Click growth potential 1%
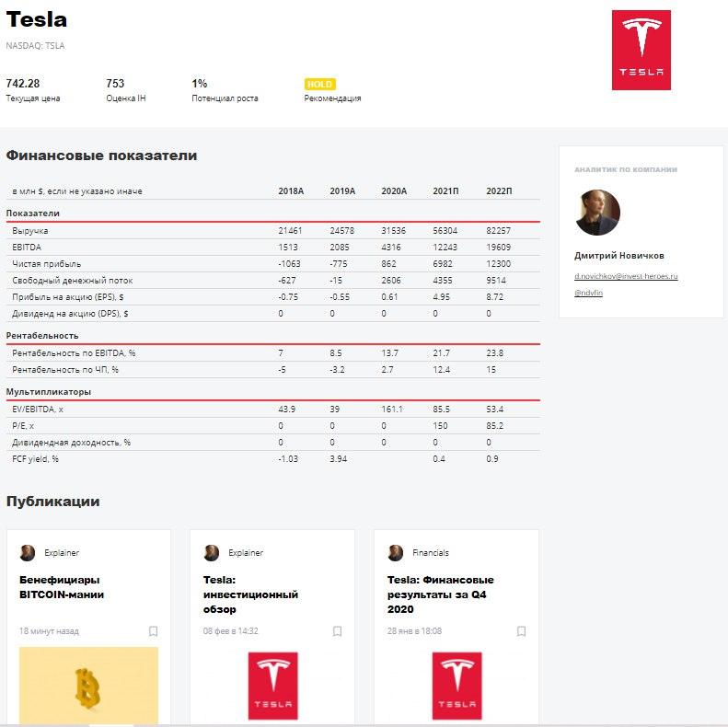The height and width of the screenshot is (727, 728). [199, 84]
